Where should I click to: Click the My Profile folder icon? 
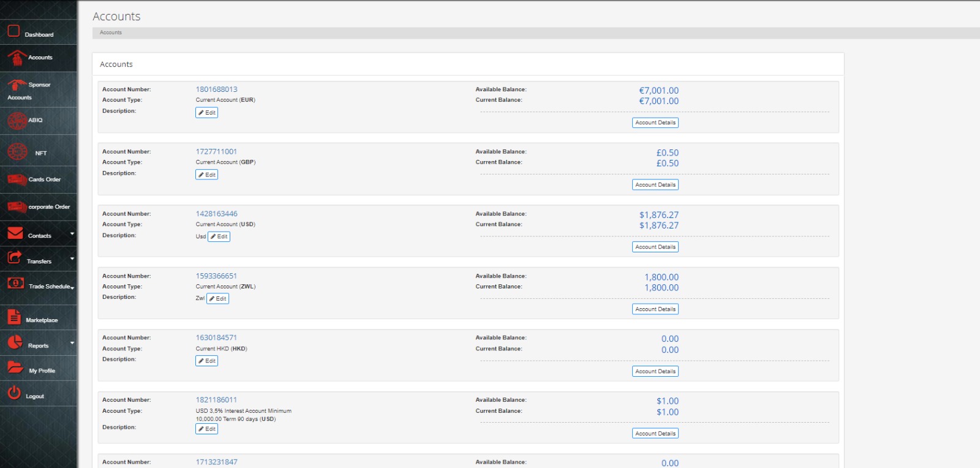coord(15,368)
